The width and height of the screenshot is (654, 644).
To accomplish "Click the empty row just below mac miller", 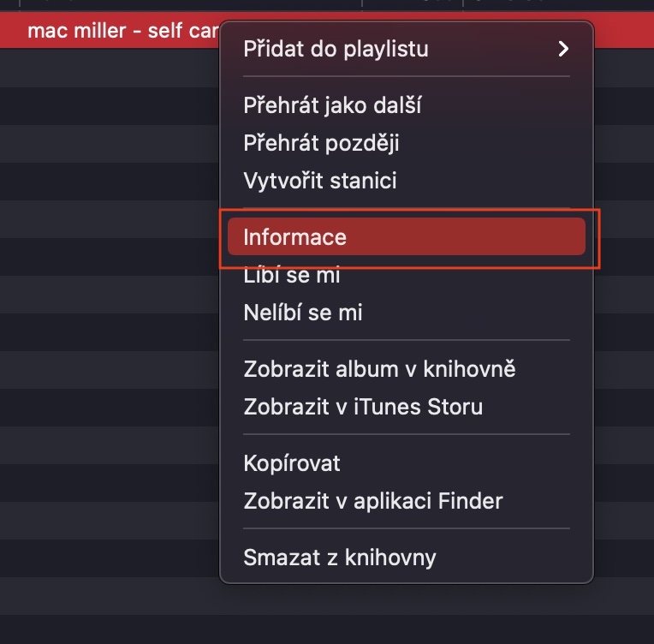I will pos(110,69).
